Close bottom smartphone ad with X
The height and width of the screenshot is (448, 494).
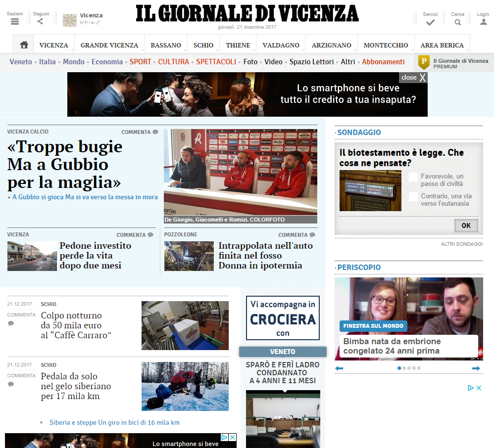pos(232,437)
